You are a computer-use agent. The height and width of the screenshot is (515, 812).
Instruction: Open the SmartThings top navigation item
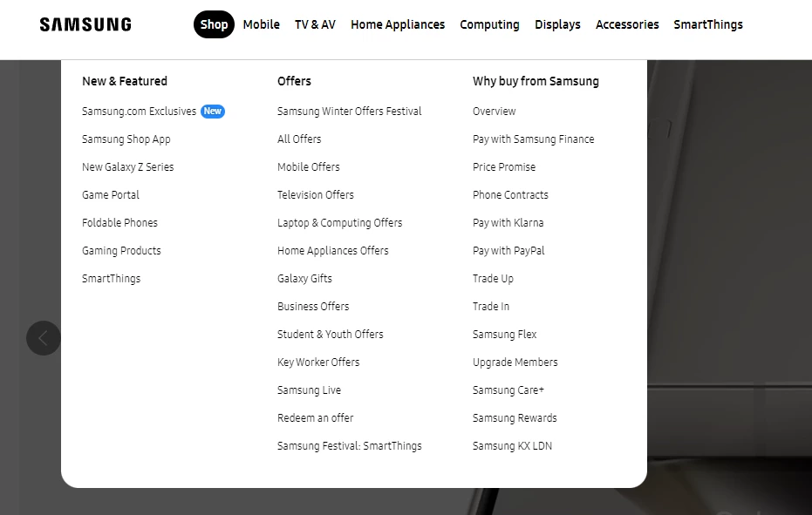click(x=708, y=24)
